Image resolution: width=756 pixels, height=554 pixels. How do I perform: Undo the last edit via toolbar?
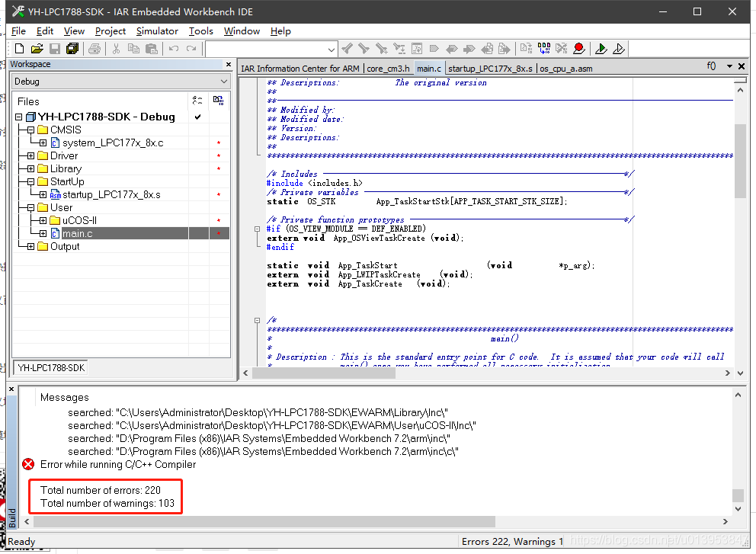174,49
